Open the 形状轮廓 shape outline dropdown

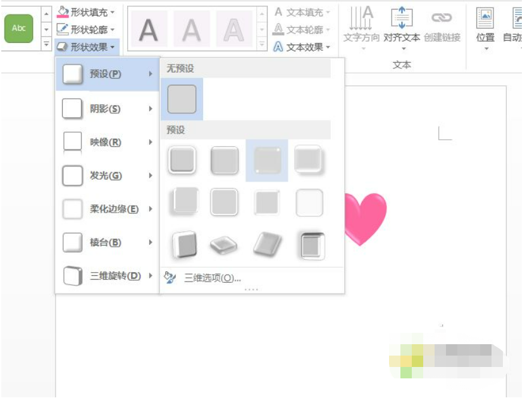(87, 29)
